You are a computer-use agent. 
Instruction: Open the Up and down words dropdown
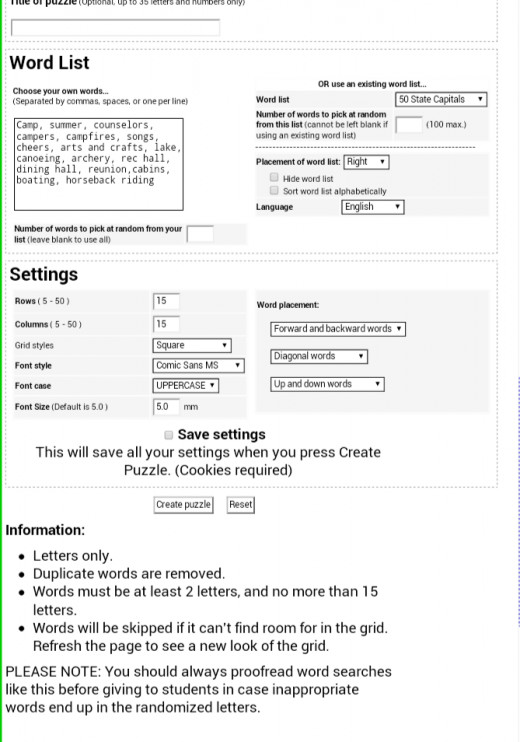[x=327, y=384]
